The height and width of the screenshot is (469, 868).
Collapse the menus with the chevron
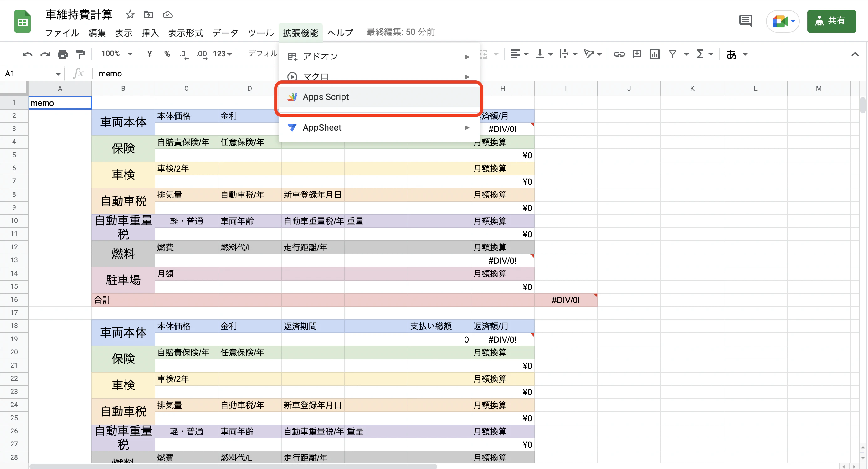pos(855,54)
